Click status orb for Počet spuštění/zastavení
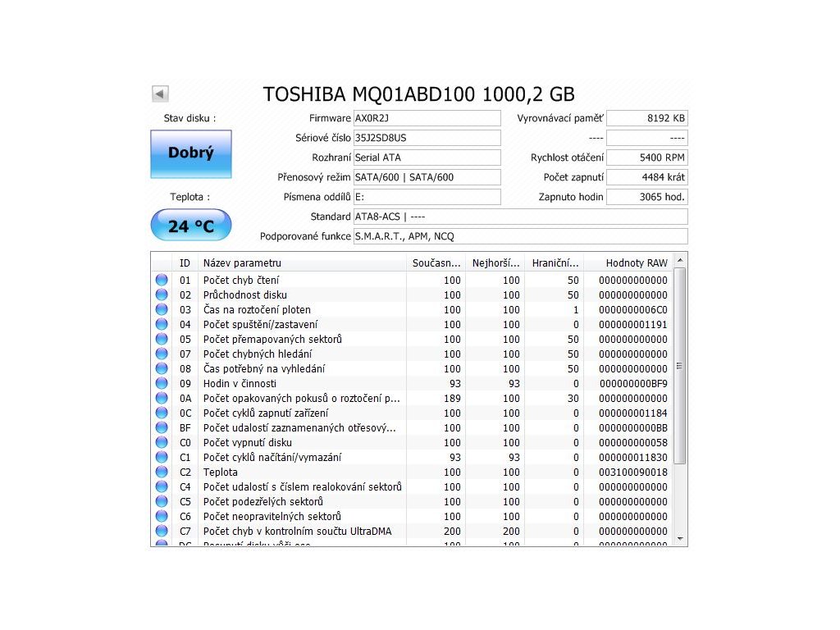The height and width of the screenshot is (630, 840). 162,324
